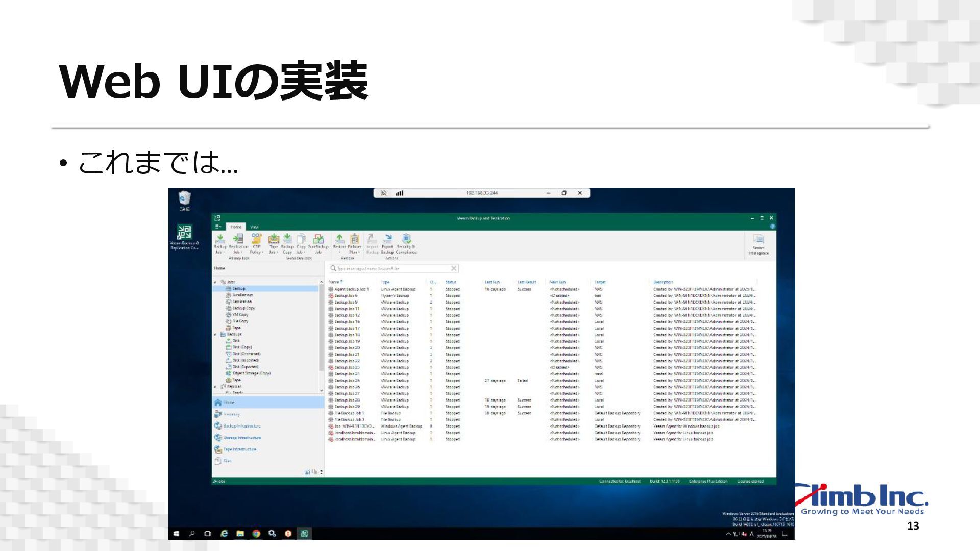
Task: Open the main hamburger menu dropdown
Action: pos(217,227)
